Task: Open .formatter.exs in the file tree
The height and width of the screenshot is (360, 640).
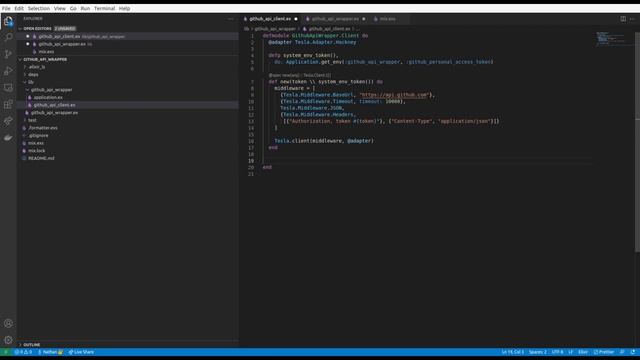Action: coord(43,128)
